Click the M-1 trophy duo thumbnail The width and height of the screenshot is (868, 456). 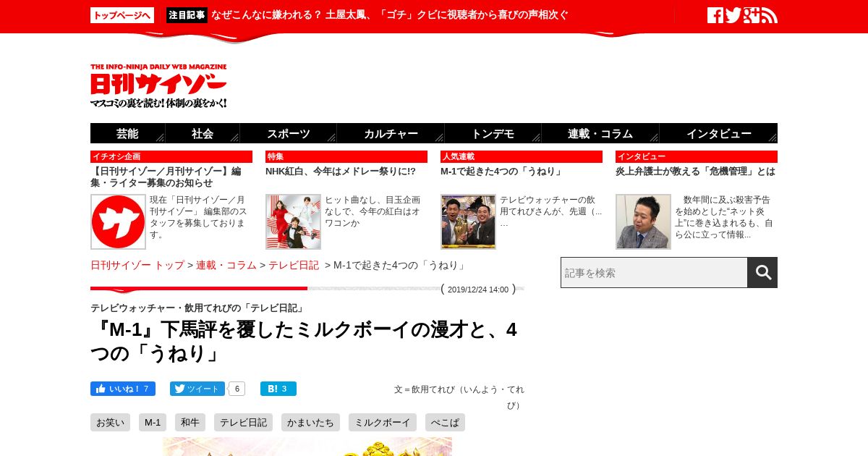click(x=468, y=221)
